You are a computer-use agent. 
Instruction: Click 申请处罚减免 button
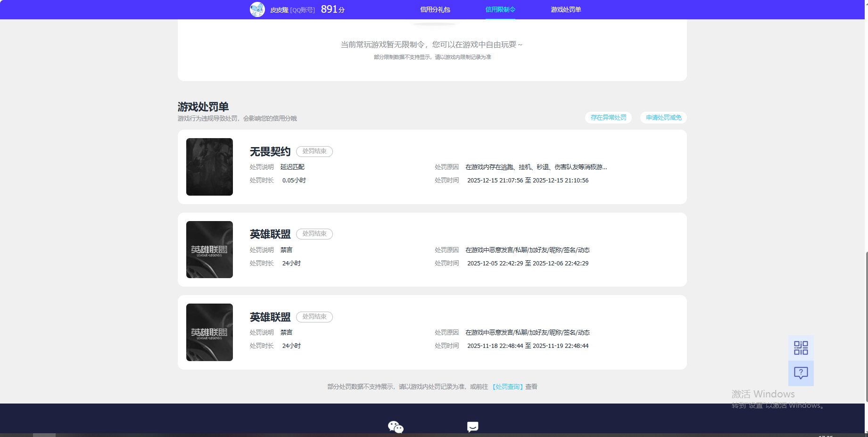[x=663, y=117]
